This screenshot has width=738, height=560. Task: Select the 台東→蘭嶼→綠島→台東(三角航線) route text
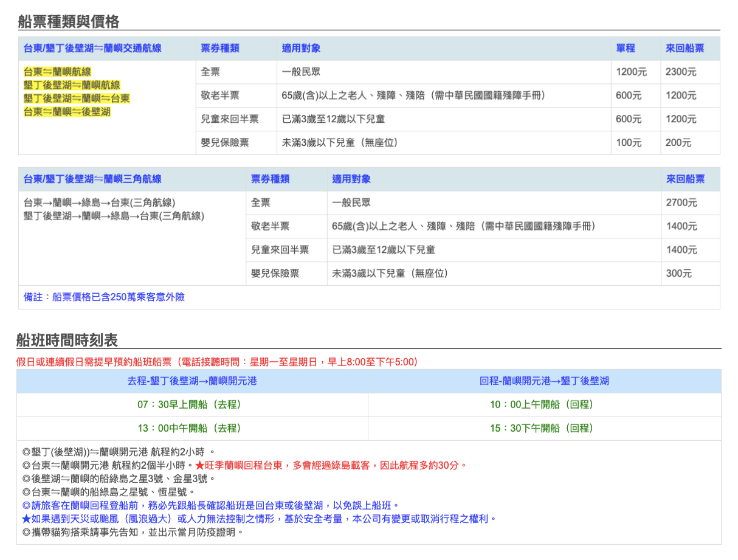tap(99, 202)
